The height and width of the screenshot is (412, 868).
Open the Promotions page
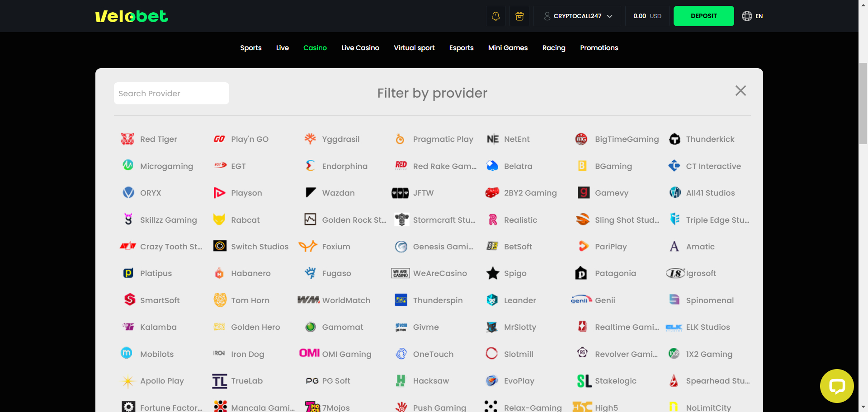click(x=599, y=48)
